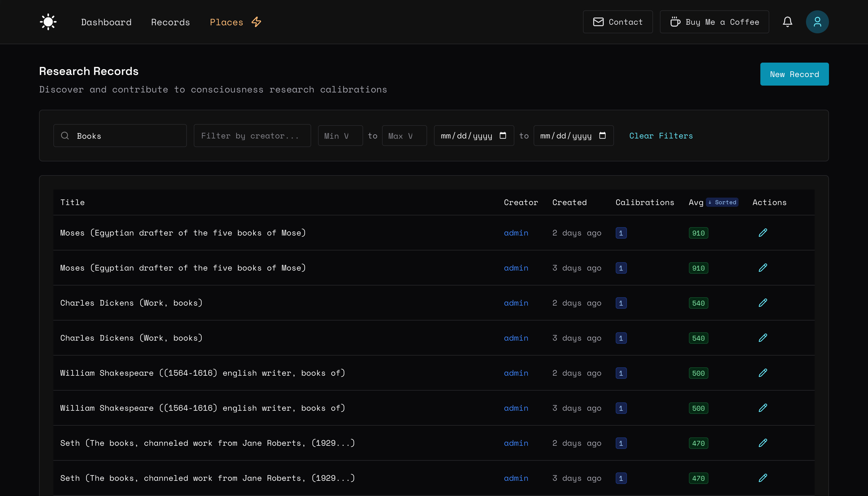Image resolution: width=868 pixels, height=496 pixels.
Task: Edit Seth record created 3 days ago
Action: [763, 478]
